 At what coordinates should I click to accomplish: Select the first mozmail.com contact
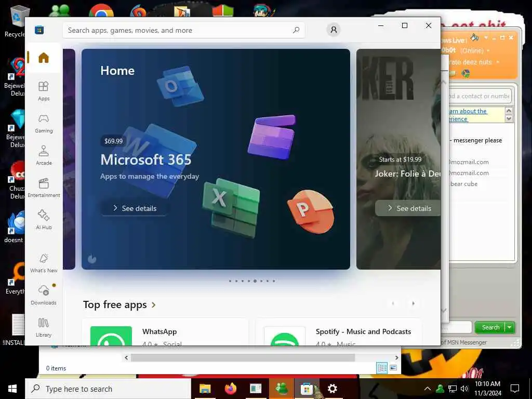click(469, 162)
